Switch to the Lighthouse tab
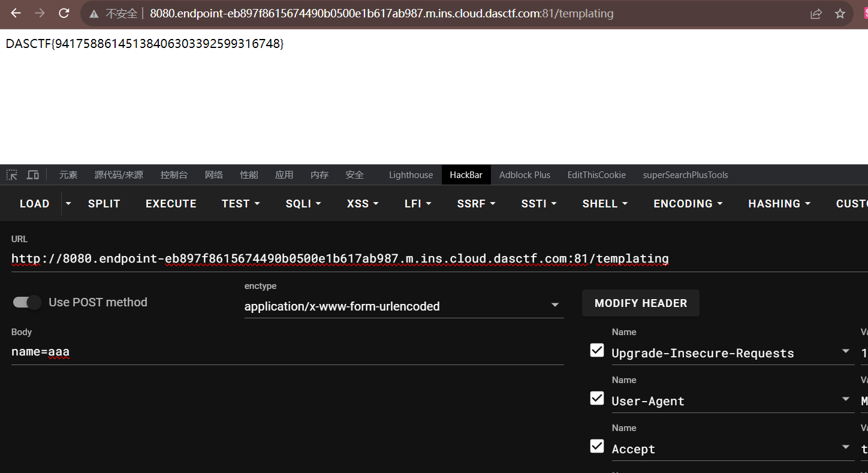 (411, 175)
